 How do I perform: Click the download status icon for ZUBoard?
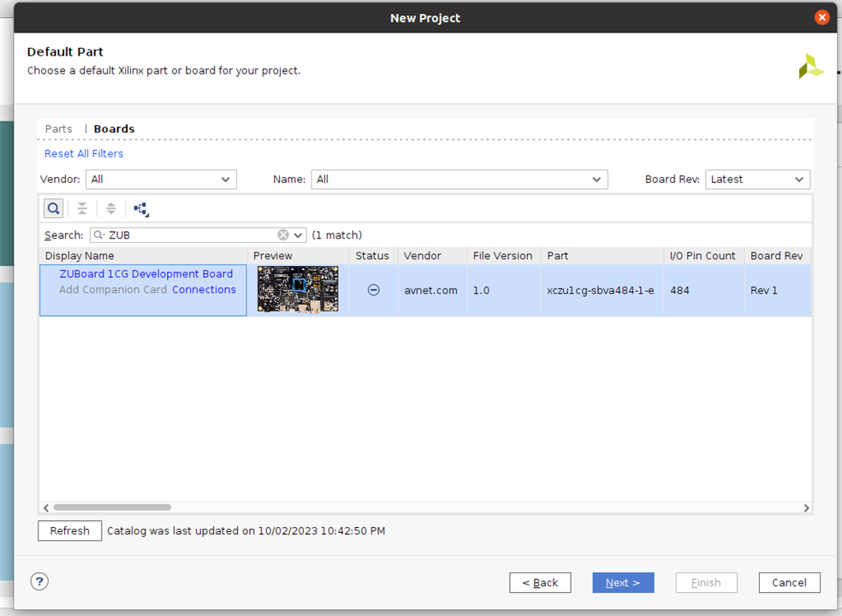pyautogui.click(x=373, y=290)
